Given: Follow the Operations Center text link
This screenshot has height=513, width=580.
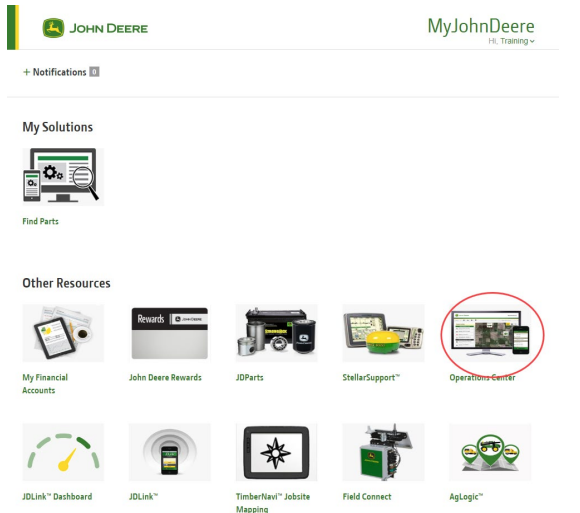Looking at the screenshot, I should [482, 377].
